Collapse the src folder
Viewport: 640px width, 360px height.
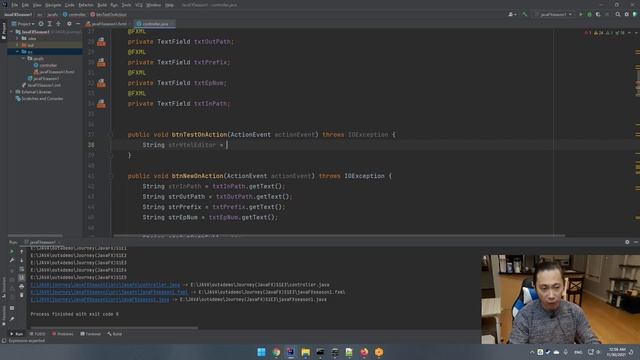point(18,52)
